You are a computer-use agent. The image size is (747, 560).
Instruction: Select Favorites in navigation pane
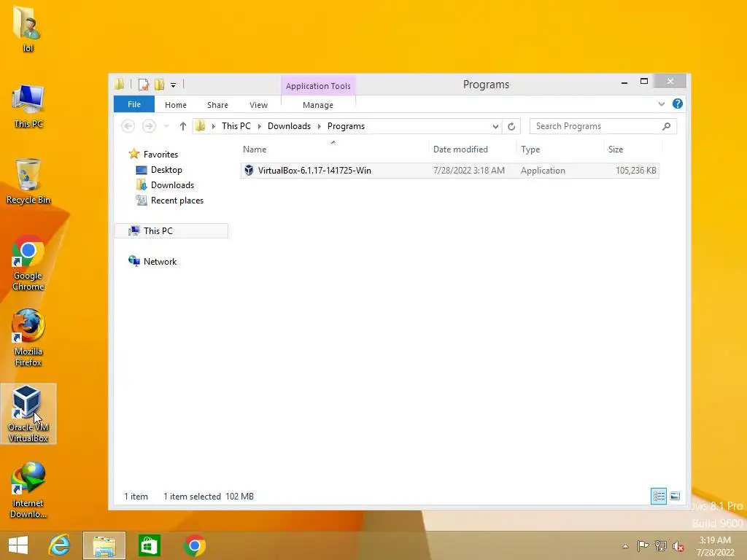(160, 155)
